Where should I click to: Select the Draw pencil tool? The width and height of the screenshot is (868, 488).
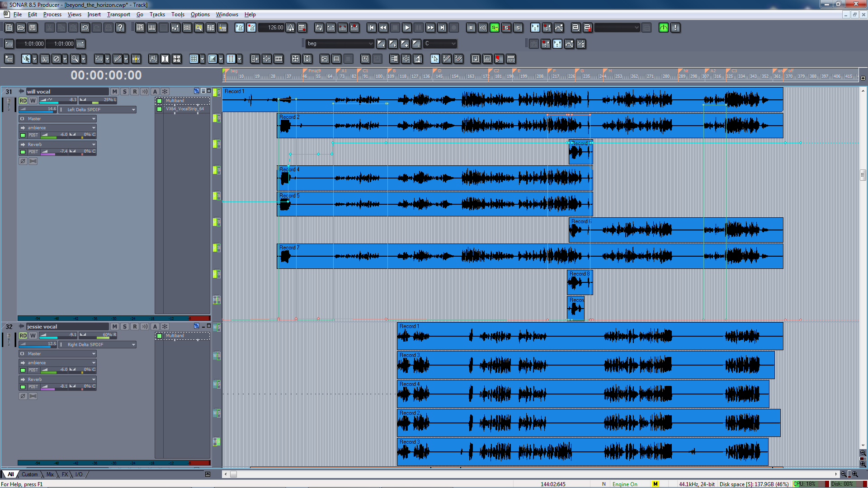118,59
